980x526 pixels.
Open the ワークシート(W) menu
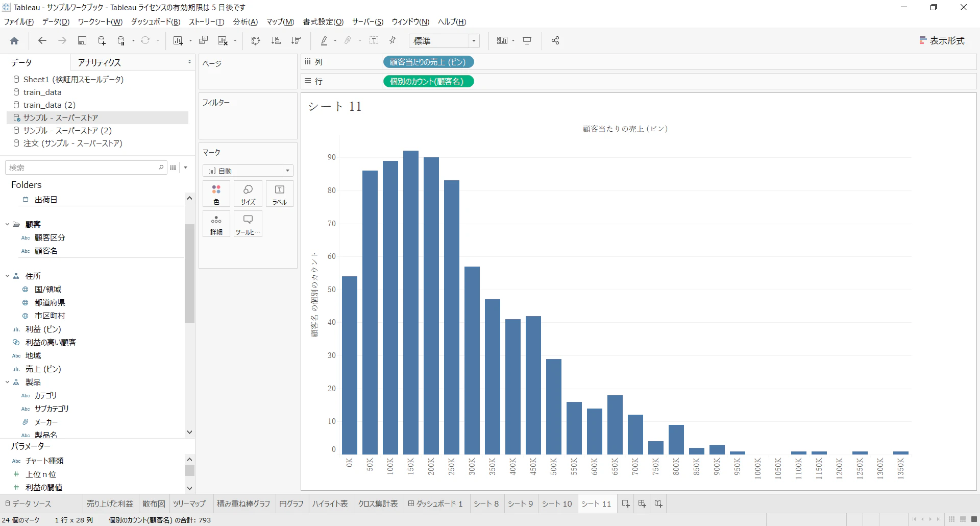coord(100,22)
